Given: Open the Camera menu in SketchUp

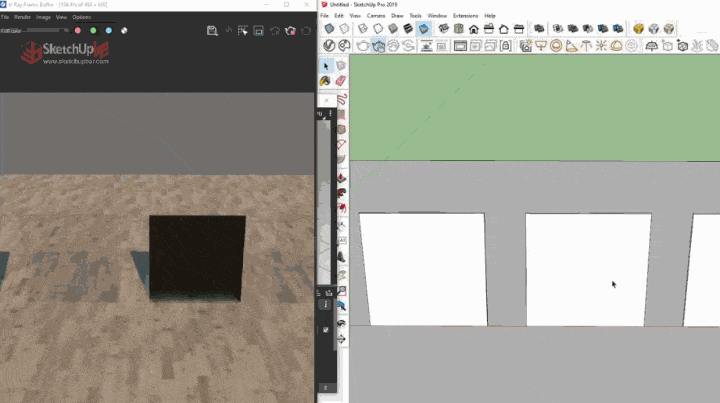Looking at the screenshot, I should click(376, 16).
